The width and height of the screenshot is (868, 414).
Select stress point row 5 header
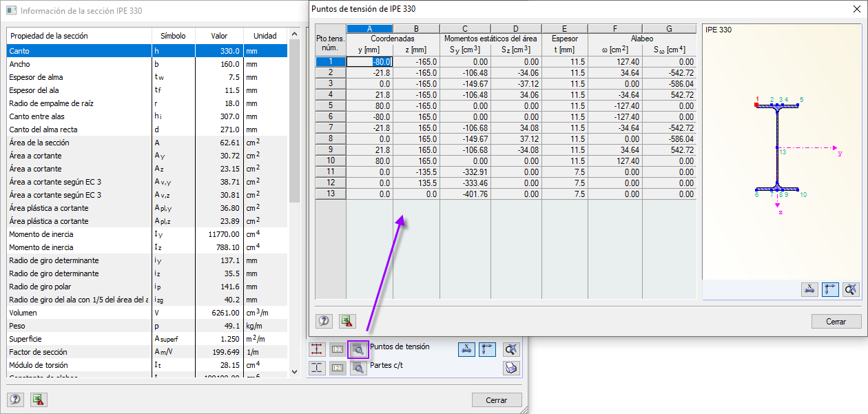[331, 105]
